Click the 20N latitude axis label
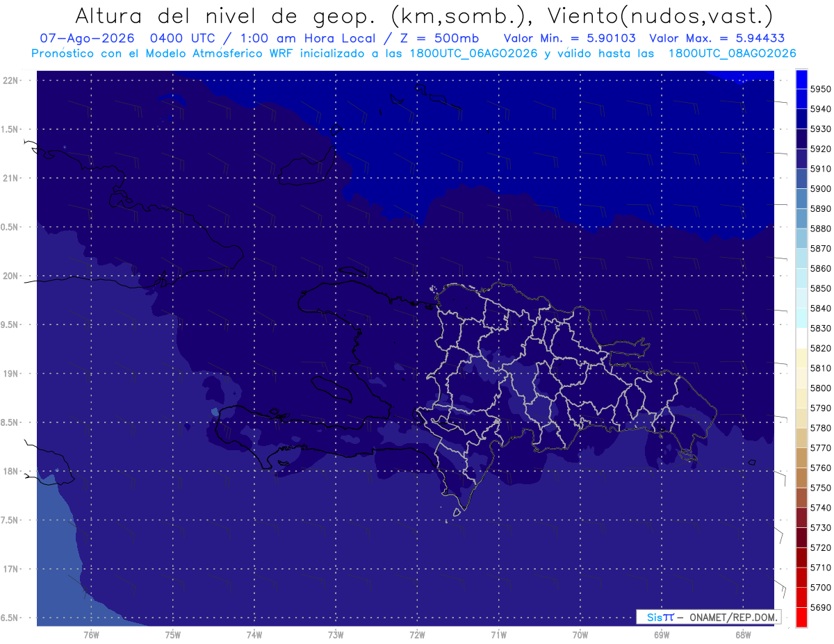 tap(11, 276)
